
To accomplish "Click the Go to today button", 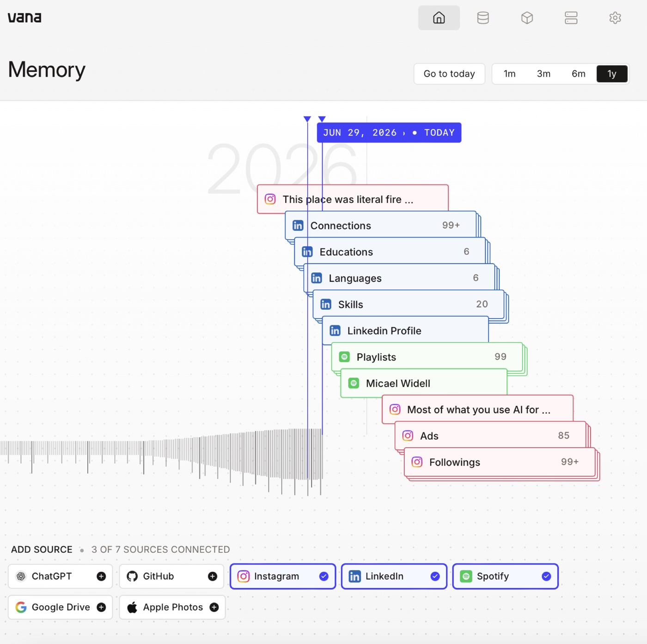I will tap(449, 74).
